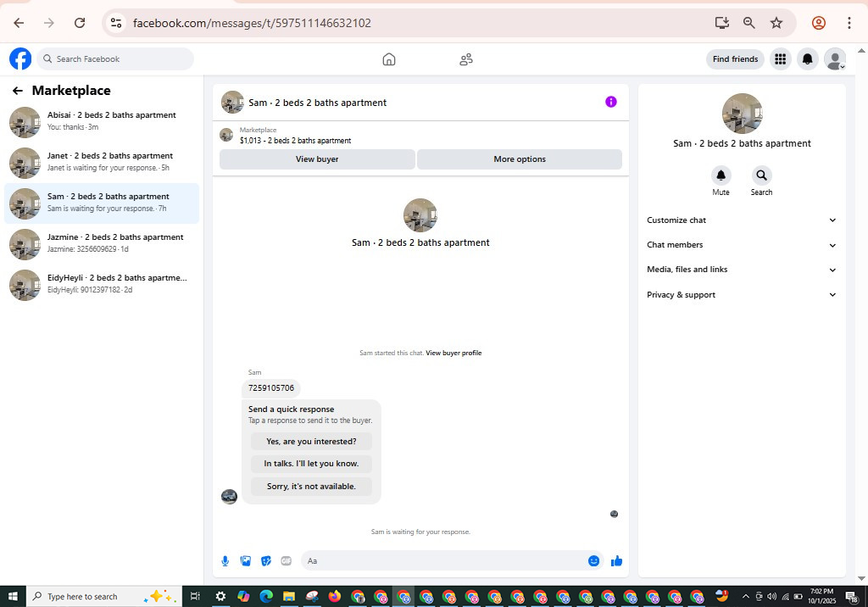Send a thumbs-up like

(616, 561)
